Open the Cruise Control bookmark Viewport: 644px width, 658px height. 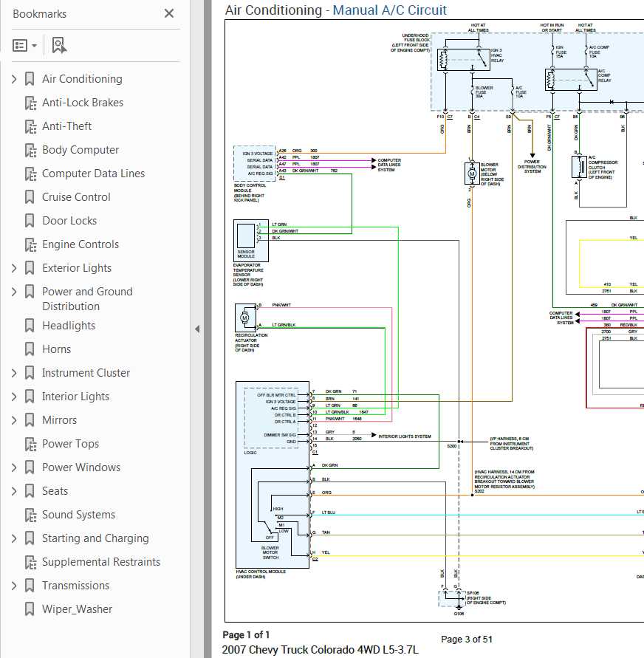(76, 197)
